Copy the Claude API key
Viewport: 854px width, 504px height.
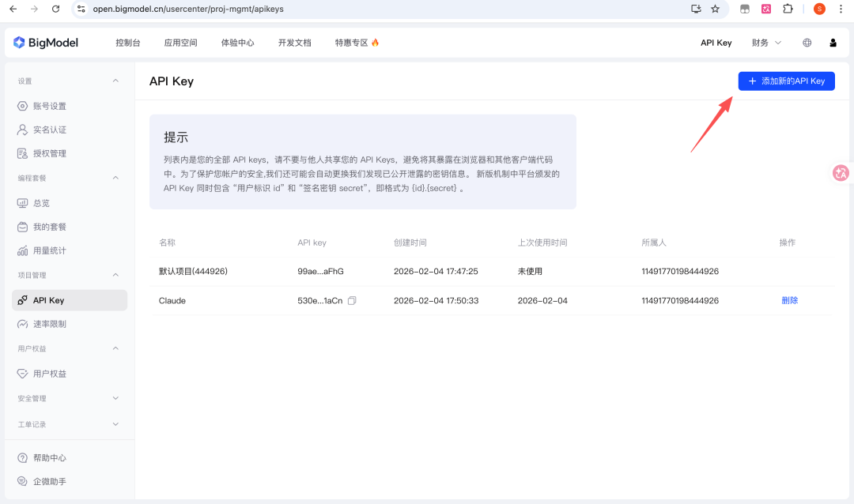[x=352, y=300]
